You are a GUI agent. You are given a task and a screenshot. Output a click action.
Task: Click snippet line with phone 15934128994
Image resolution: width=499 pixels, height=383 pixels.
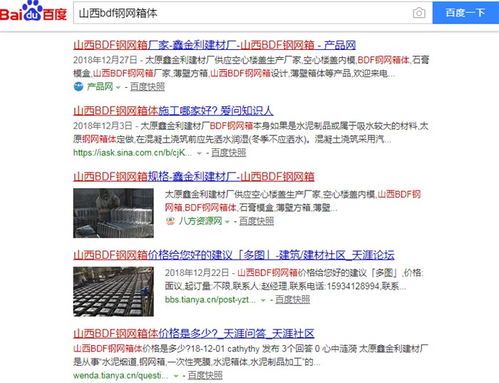tap(286, 286)
